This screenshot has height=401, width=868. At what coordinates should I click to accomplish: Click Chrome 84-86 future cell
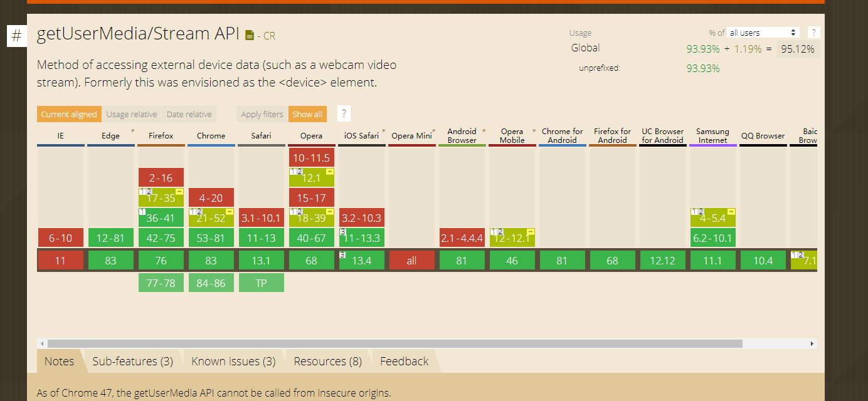(211, 283)
